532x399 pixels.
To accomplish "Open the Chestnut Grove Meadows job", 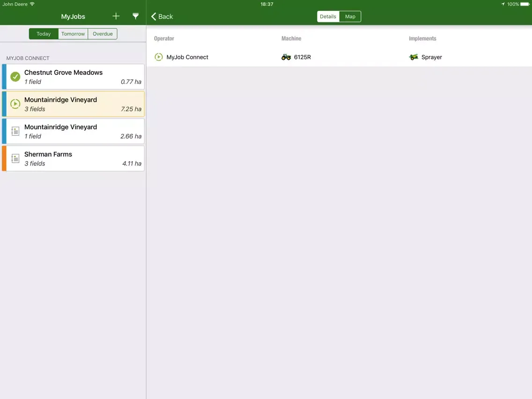I will click(x=73, y=77).
